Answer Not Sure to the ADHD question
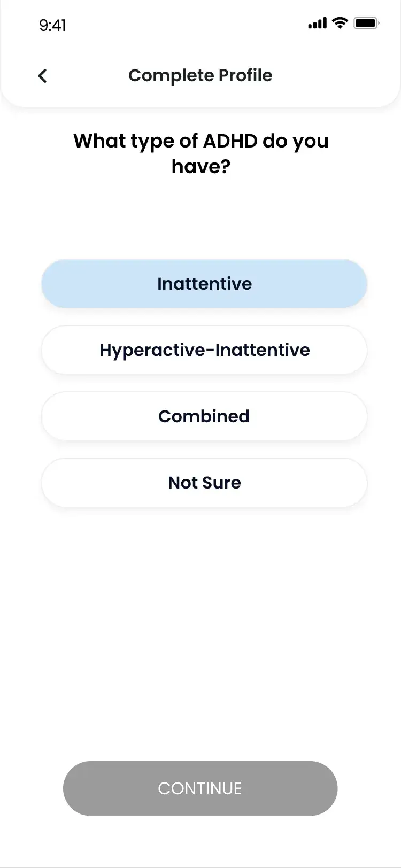The image size is (401, 868). coord(204,483)
